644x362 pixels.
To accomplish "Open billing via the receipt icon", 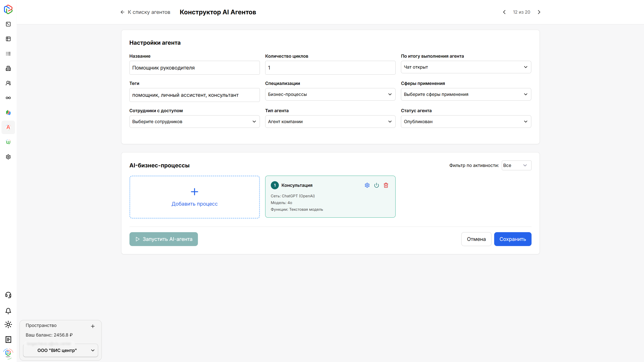I will (8, 339).
